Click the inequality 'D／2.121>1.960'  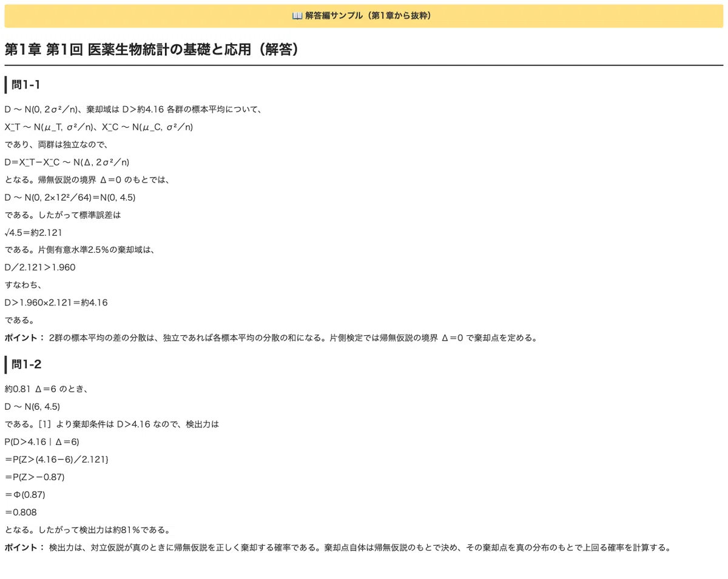(40, 267)
